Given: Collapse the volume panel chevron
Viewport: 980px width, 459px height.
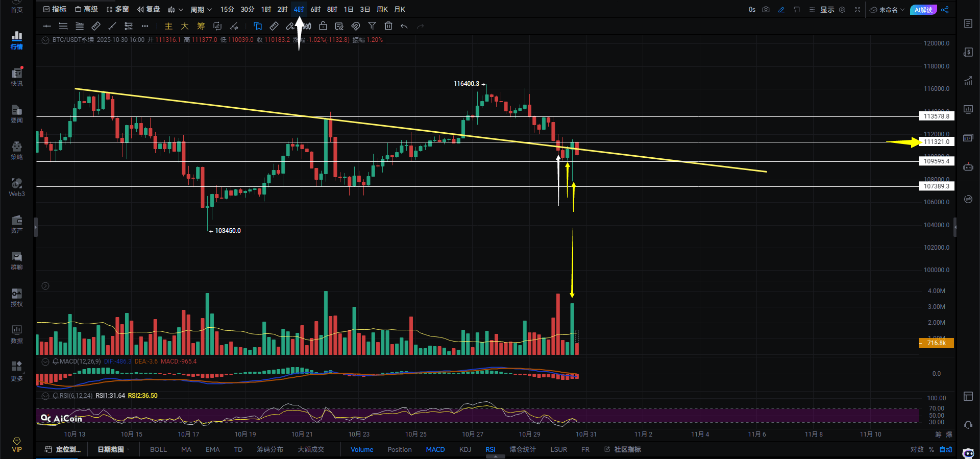Looking at the screenshot, I should point(45,286).
